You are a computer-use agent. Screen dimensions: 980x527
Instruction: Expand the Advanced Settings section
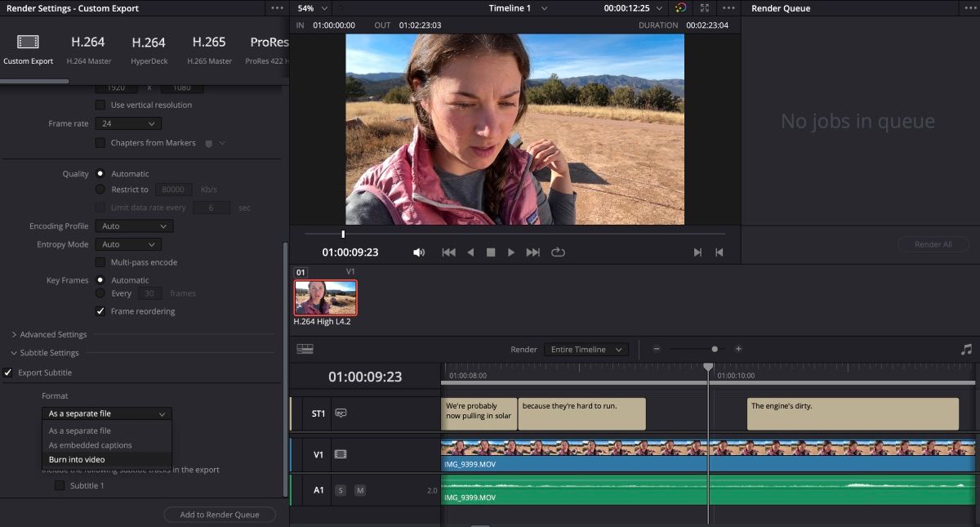click(51, 334)
